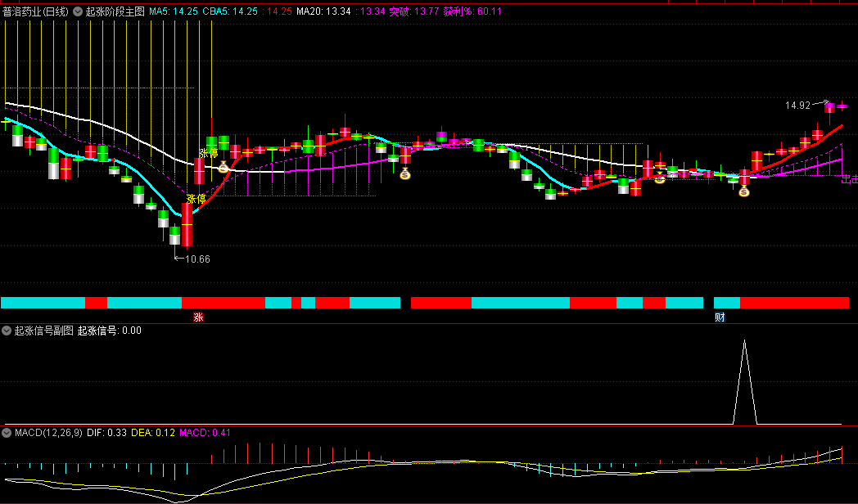Click the 10.66 low price label
858x504 pixels.
[197, 259]
